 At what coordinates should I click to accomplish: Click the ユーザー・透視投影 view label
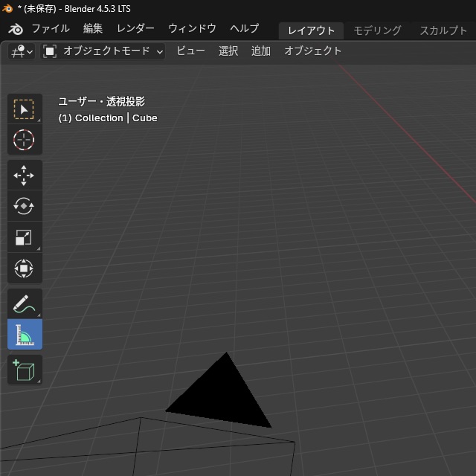click(102, 101)
